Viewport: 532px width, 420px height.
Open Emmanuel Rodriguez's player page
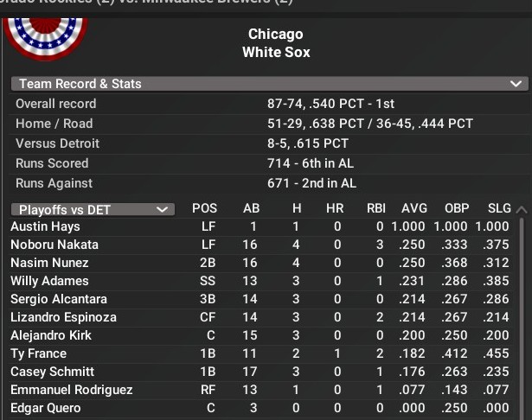tap(72, 390)
